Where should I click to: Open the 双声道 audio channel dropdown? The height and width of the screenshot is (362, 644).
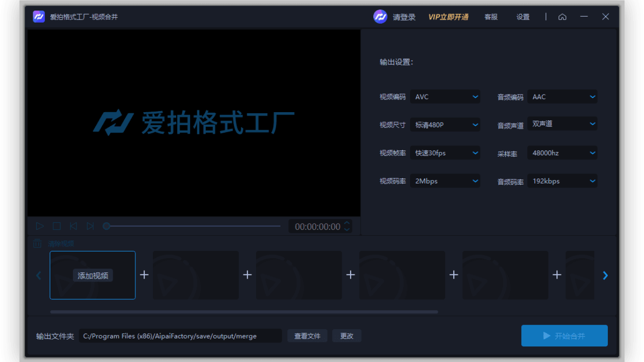(x=562, y=123)
